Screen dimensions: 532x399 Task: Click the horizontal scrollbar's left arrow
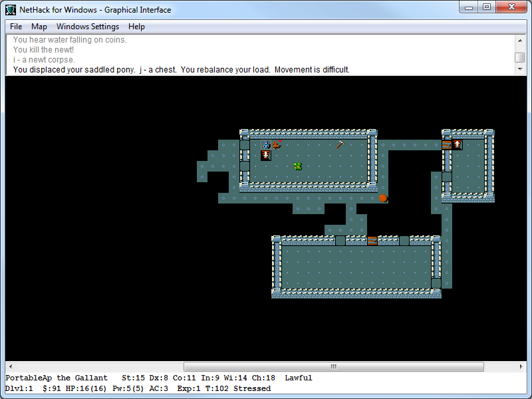(11, 366)
